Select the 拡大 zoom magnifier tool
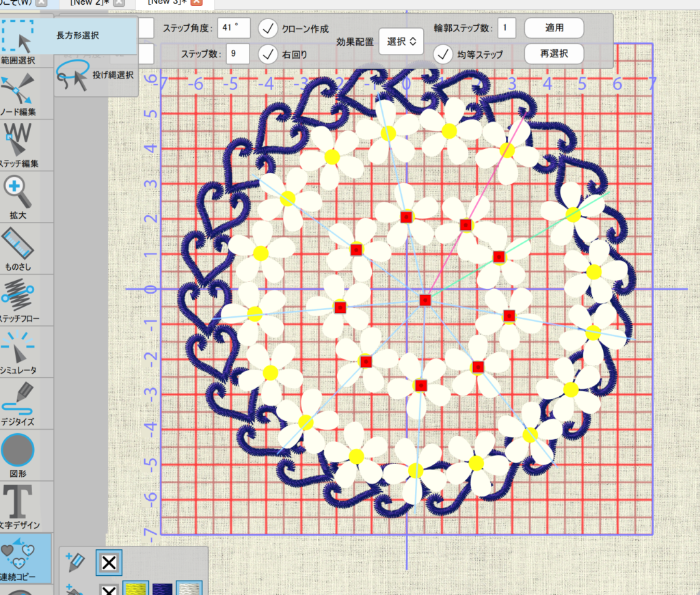700x595 pixels. tap(27, 196)
